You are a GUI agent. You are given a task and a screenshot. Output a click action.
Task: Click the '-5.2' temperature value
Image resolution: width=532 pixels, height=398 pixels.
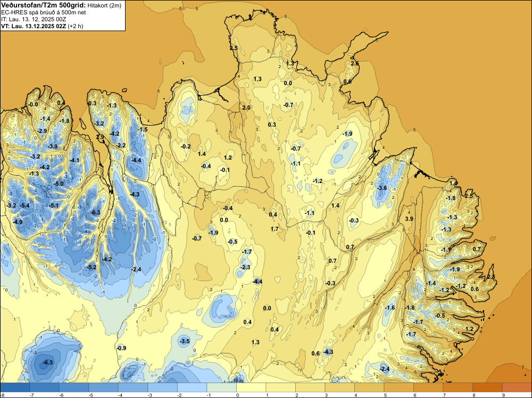coord(92,267)
